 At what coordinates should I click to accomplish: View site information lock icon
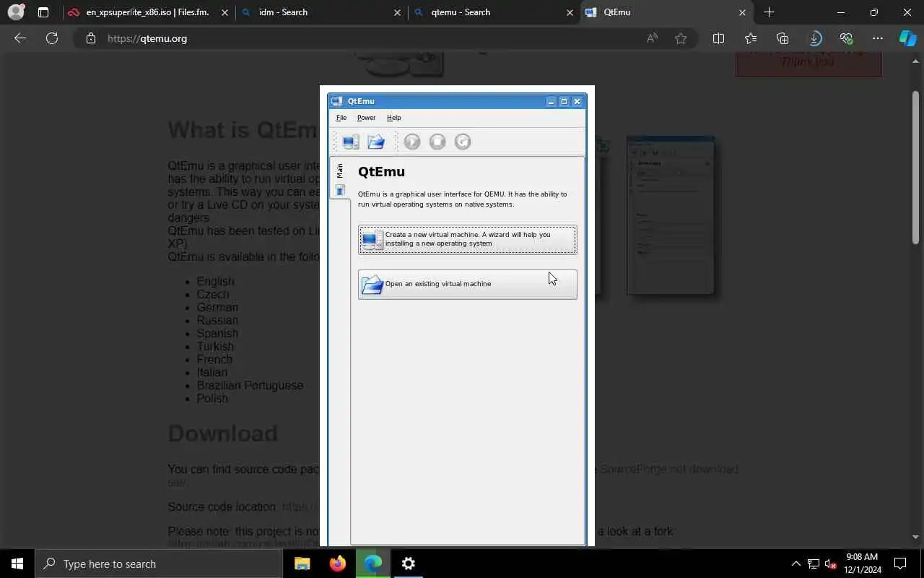[91, 38]
